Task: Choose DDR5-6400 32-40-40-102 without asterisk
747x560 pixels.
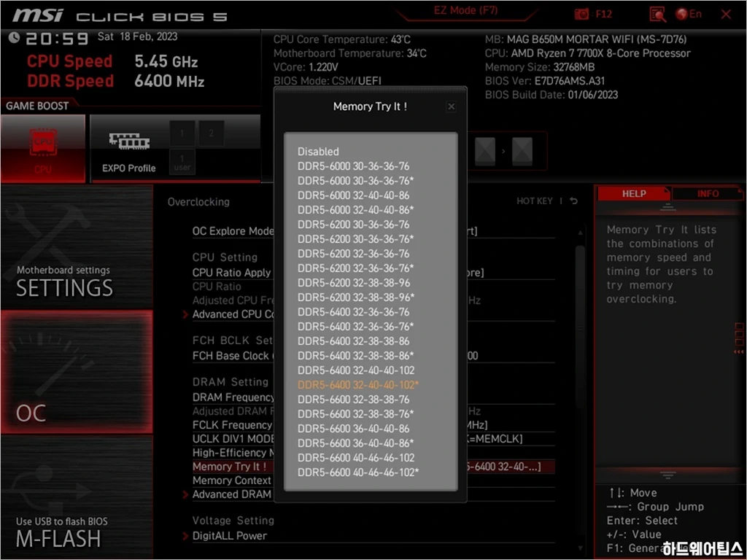Action: (356, 370)
